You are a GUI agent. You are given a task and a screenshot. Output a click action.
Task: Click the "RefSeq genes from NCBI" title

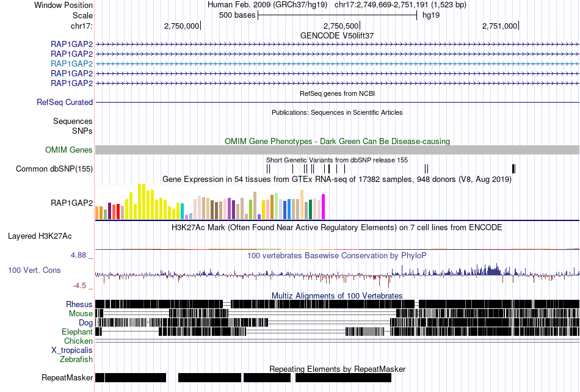point(337,93)
